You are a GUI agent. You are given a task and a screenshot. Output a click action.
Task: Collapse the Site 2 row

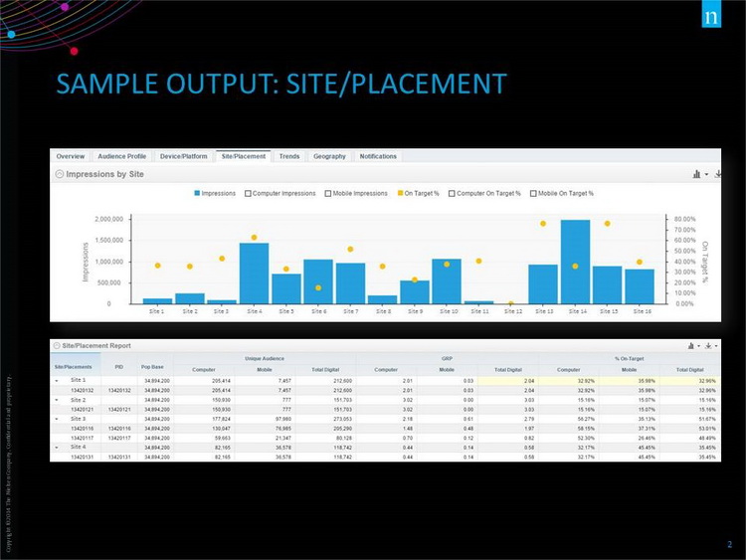tap(56, 399)
